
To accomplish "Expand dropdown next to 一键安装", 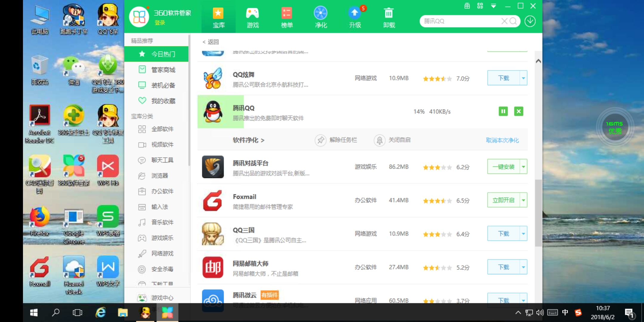I will click(523, 167).
